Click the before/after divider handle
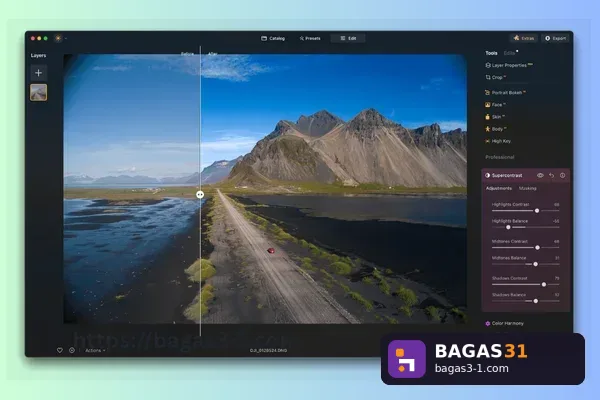The width and height of the screenshot is (600, 400). pyautogui.click(x=200, y=194)
